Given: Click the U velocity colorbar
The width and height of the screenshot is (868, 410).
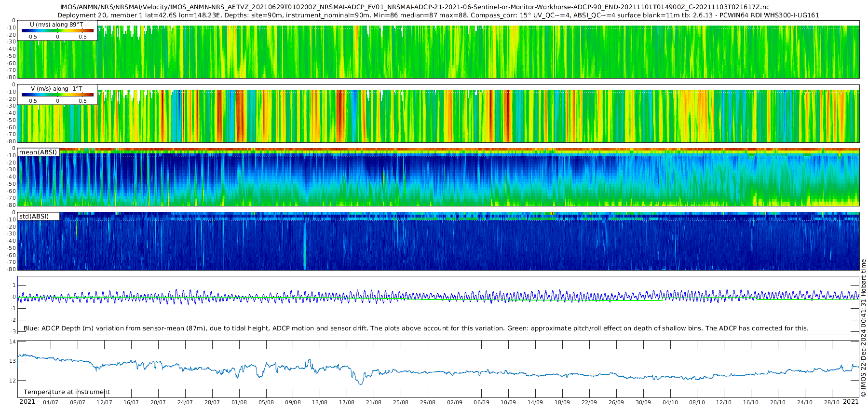Looking at the screenshot, I should tap(57, 31).
